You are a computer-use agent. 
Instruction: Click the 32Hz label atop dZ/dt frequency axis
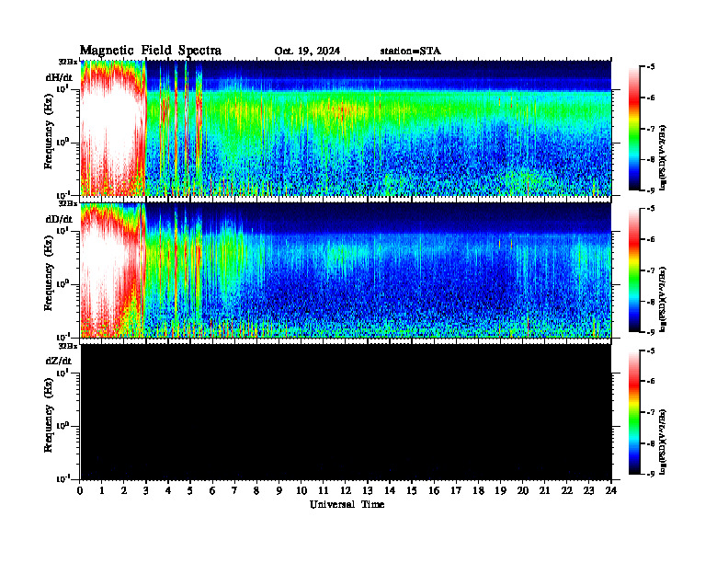click(68, 345)
